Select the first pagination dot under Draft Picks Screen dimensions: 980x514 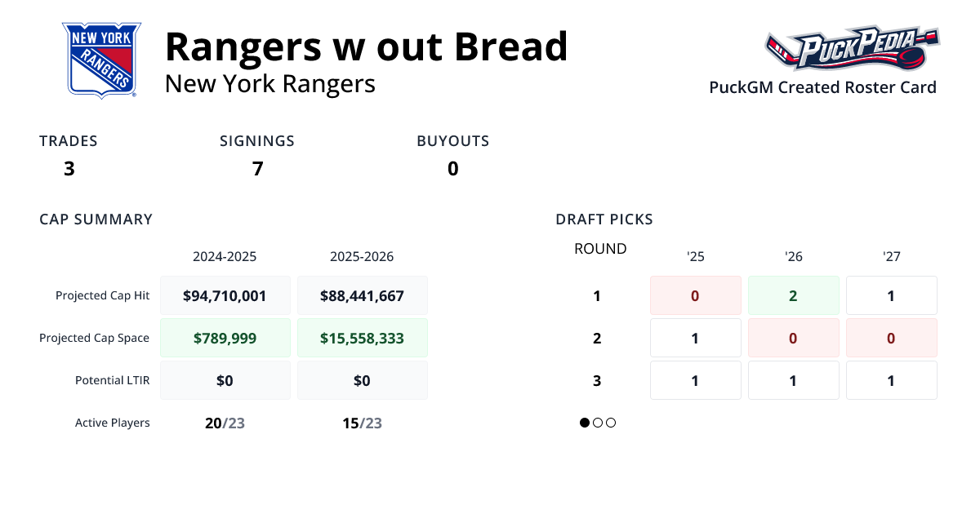pyautogui.click(x=583, y=423)
